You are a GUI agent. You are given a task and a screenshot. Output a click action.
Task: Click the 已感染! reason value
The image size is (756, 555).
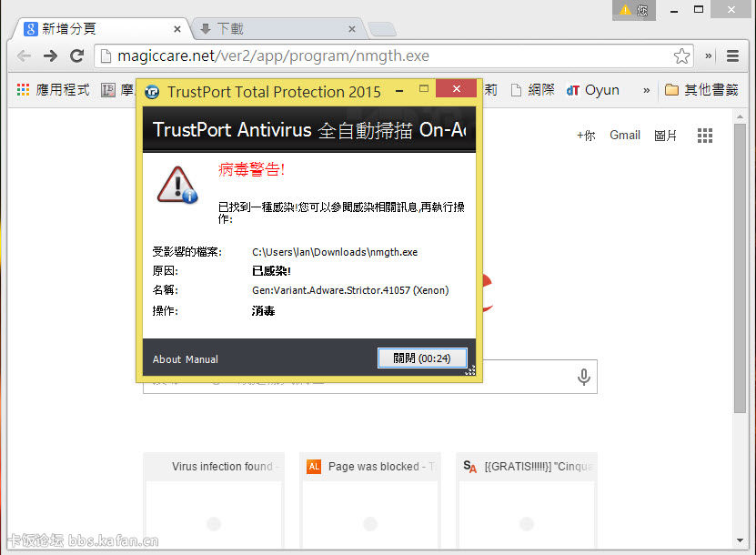(x=271, y=271)
